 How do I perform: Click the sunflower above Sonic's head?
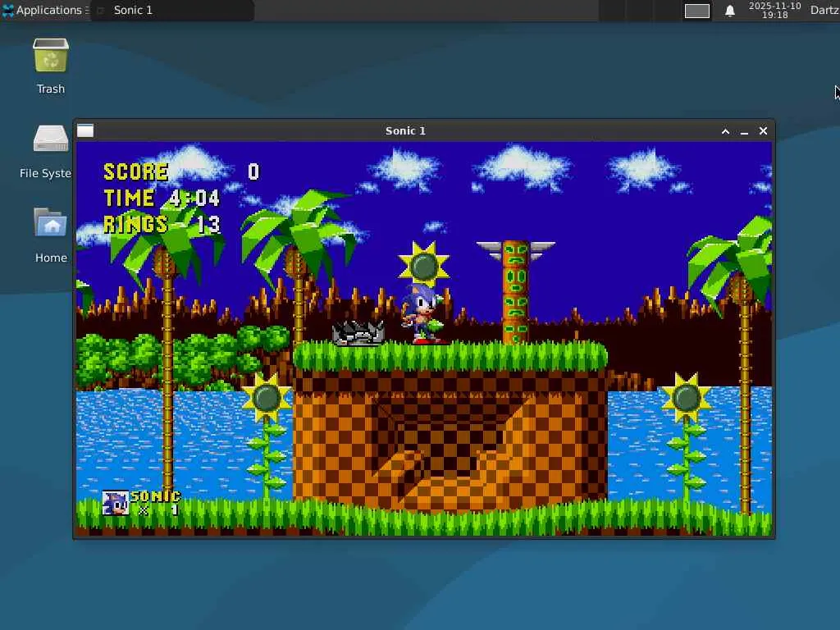click(424, 265)
